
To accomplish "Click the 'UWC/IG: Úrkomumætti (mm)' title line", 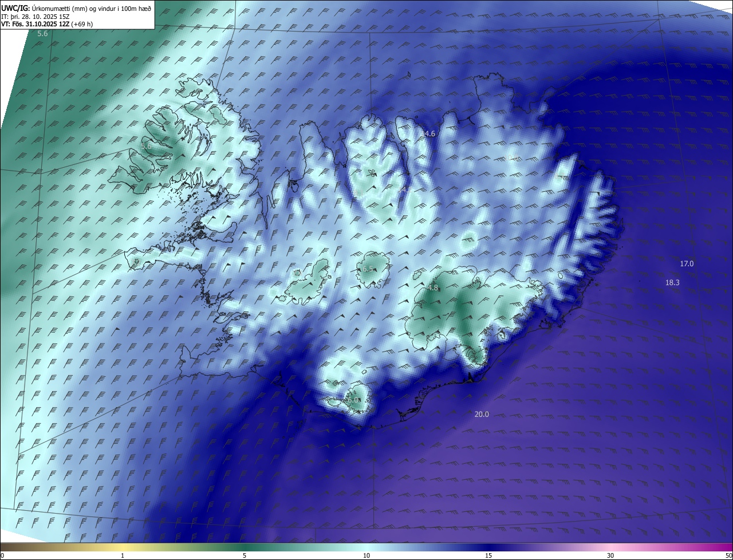I will click(x=76, y=8).
